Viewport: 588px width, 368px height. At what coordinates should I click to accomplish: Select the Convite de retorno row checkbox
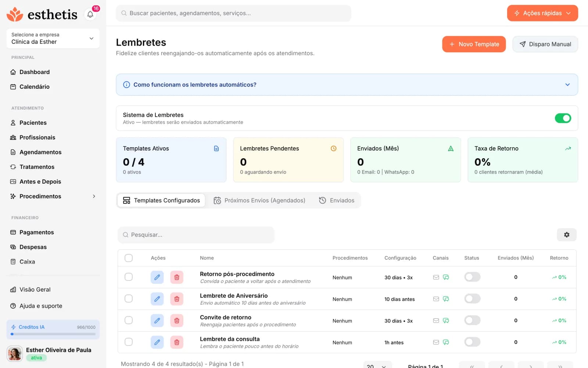(129, 321)
